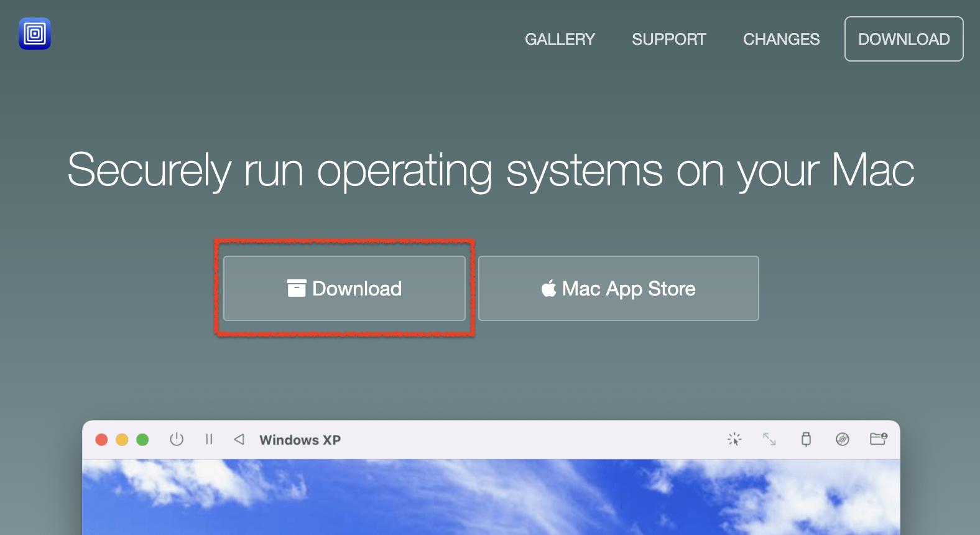Screen dimensions: 980x535
Task: Click the red close dot of Windows XP window
Action: [x=101, y=440]
